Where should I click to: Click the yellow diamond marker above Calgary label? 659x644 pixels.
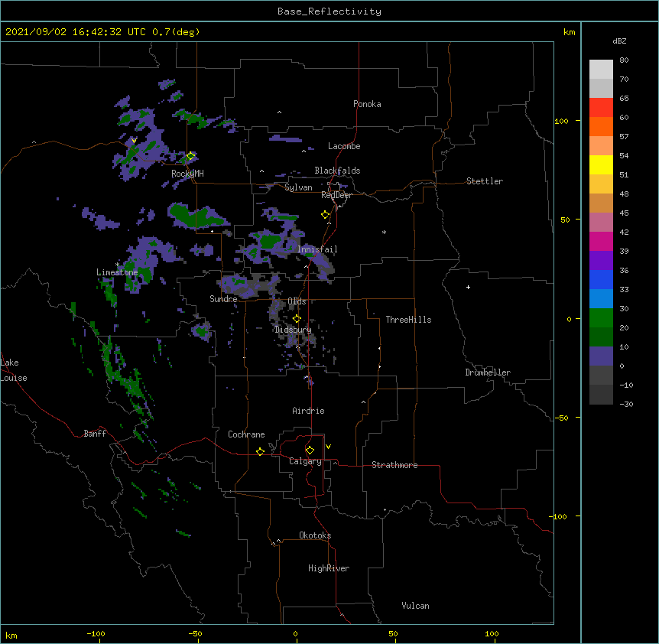pos(310,450)
